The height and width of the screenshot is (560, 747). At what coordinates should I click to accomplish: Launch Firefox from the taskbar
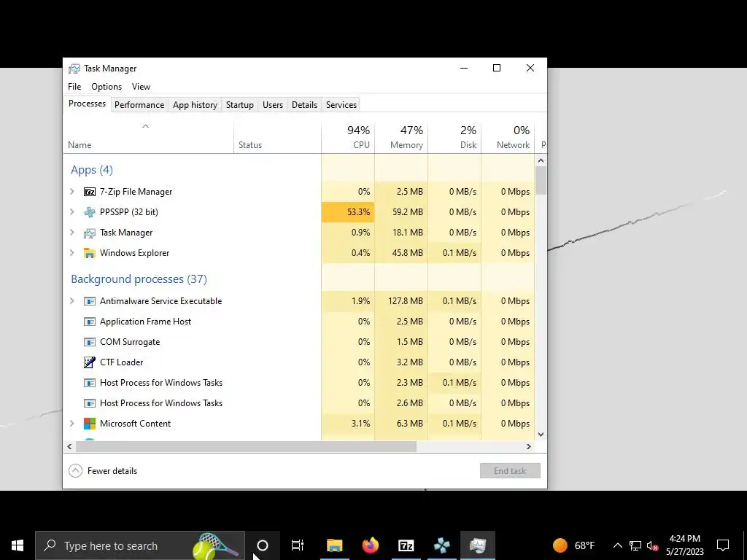click(370, 545)
